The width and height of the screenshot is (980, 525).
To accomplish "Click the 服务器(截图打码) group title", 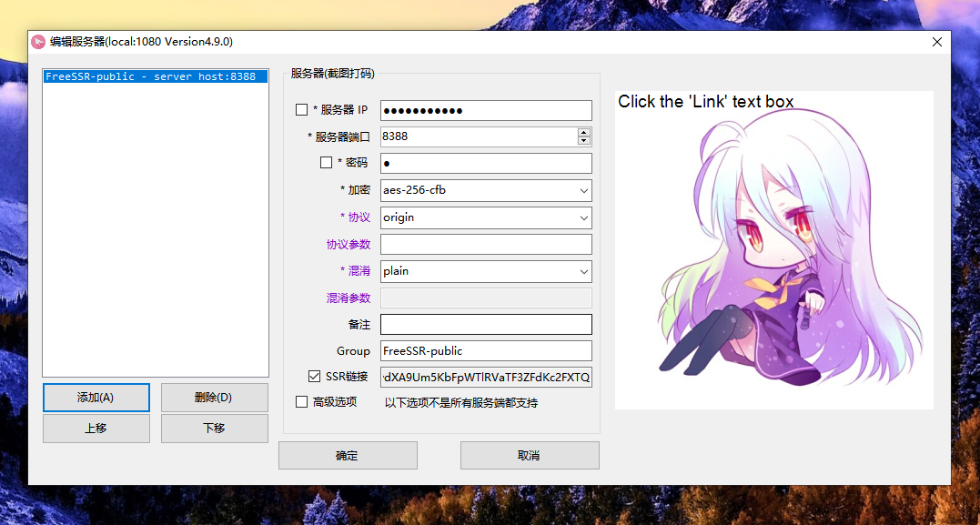I will pos(332,74).
